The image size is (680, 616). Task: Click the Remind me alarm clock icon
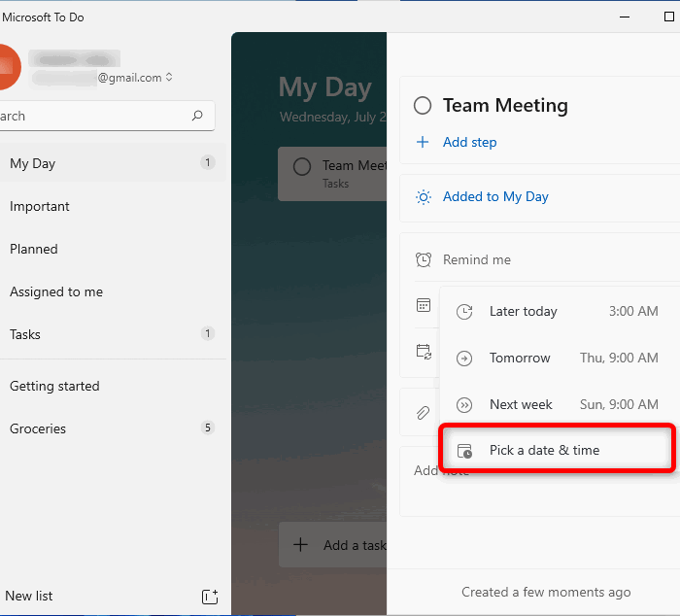[424, 259]
